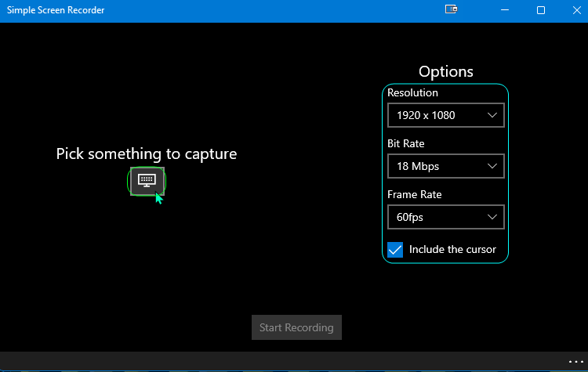This screenshot has height=372, width=588.
Task: Click the Options heading
Action: [446, 71]
